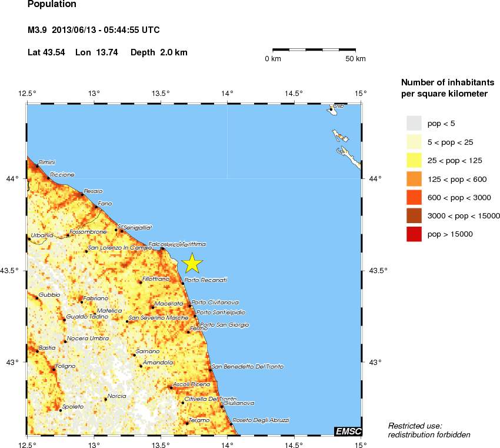Click the Fermo city label
This screenshot has width=500, height=448.
point(199,328)
